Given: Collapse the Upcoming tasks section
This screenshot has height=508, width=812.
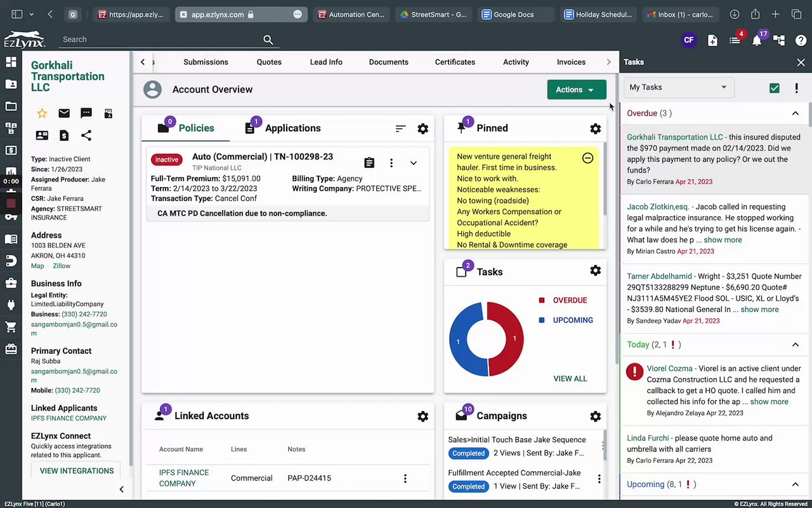Looking at the screenshot, I should click(795, 485).
